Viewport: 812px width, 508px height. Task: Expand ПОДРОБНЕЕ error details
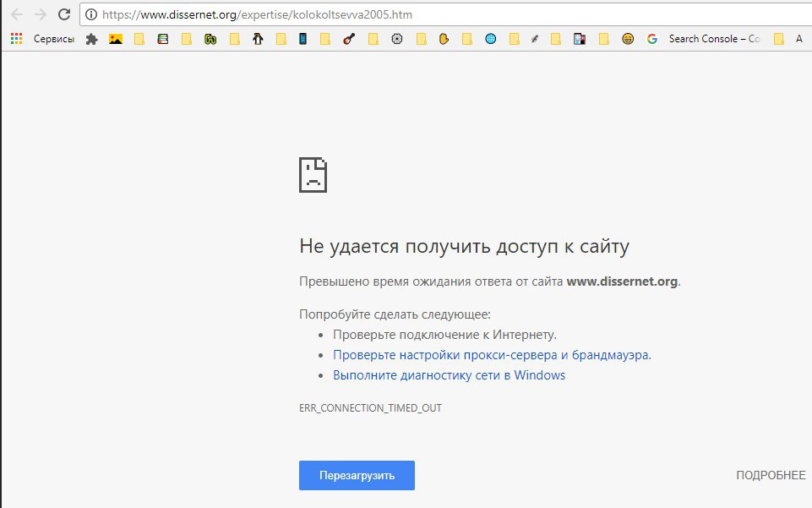click(x=771, y=475)
